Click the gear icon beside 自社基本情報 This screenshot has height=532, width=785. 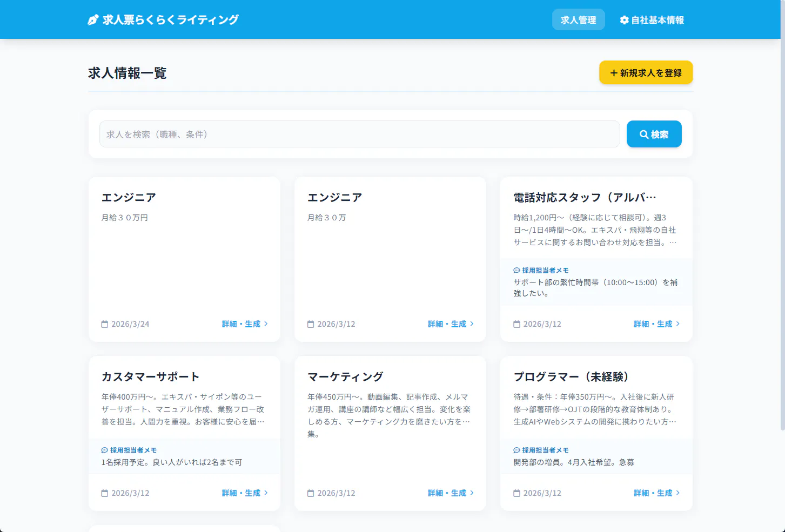tap(625, 20)
